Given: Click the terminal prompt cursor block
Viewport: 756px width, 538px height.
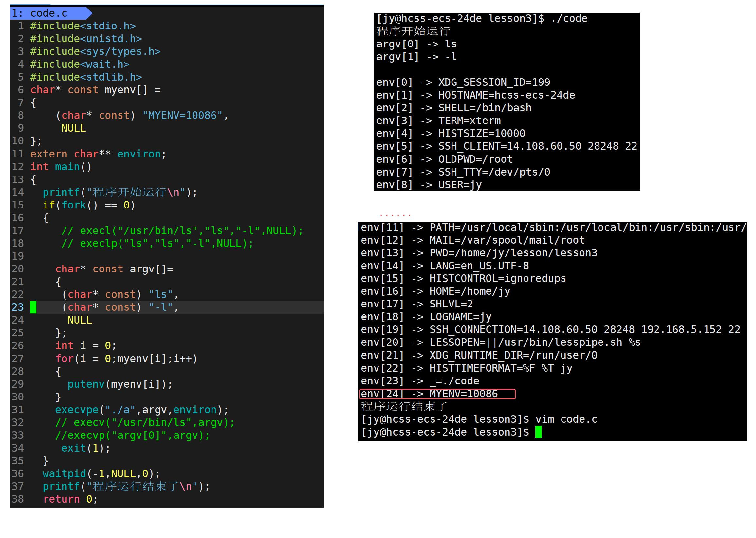Looking at the screenshot, I should [x=539, y=432].
